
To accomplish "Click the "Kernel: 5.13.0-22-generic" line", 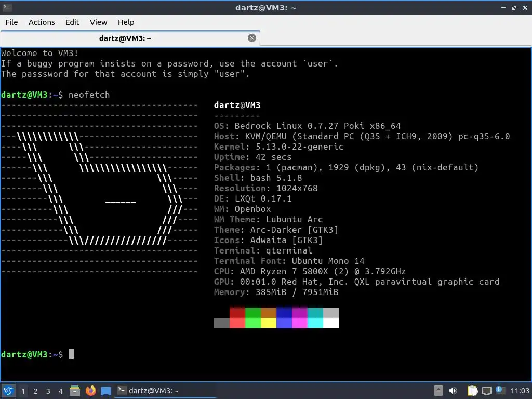I will coord(278,147).
